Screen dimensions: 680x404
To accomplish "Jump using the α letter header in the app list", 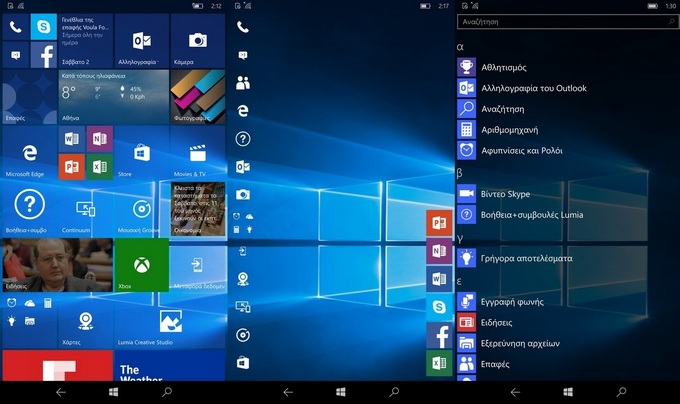I will [x=460, y=46].
